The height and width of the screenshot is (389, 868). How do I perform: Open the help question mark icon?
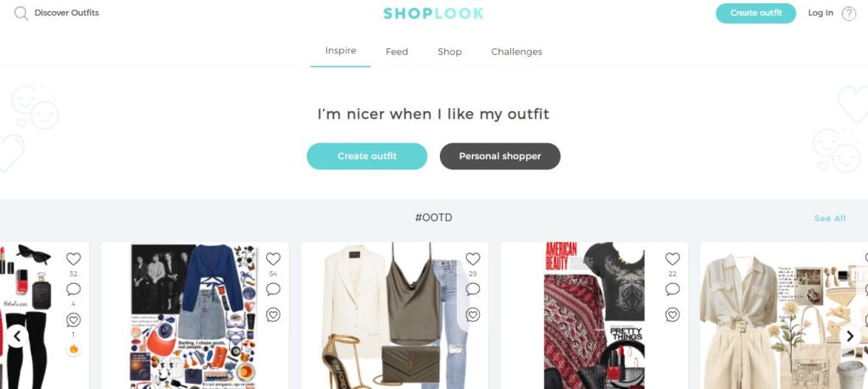pos(849,14)
